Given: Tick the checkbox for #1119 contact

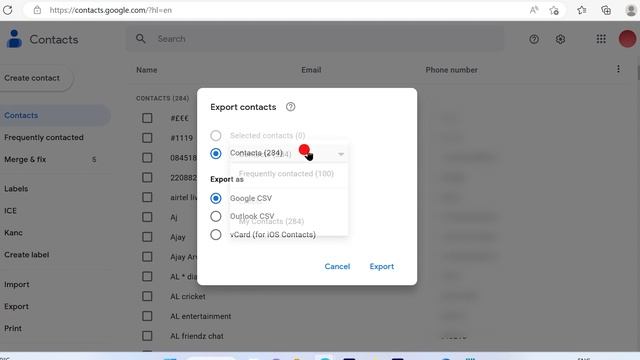Looking at the screenshot, I should click(147, 138).
